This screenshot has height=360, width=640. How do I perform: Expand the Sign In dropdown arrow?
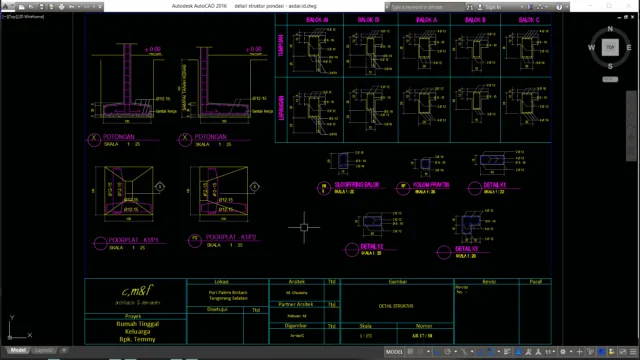(x=522, y=7)
